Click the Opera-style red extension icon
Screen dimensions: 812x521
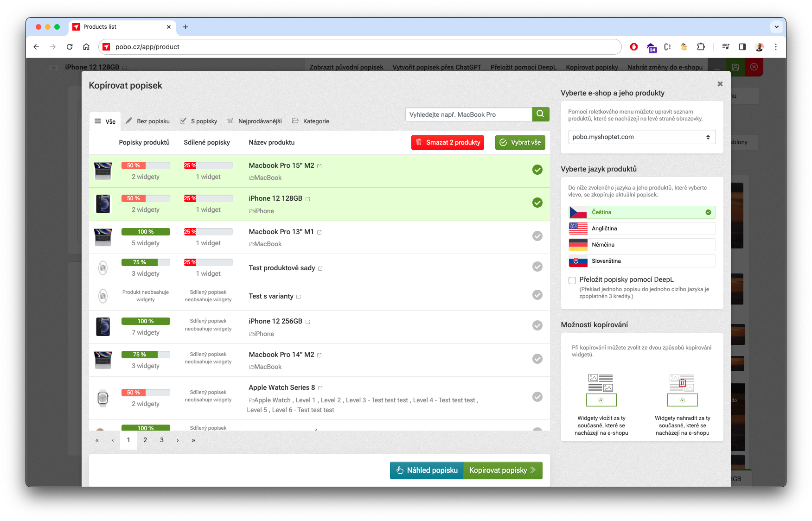634,47
